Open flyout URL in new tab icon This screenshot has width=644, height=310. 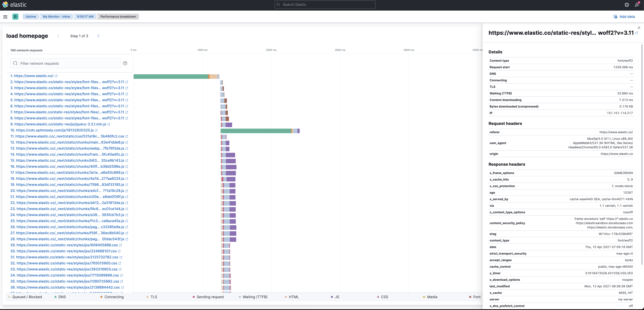637,33
